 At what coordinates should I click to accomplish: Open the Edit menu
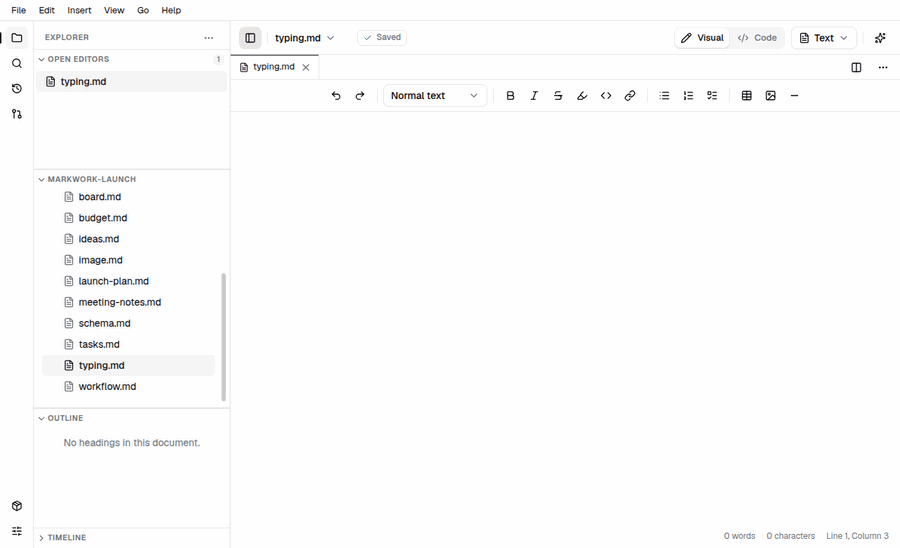tap(46, 10)
